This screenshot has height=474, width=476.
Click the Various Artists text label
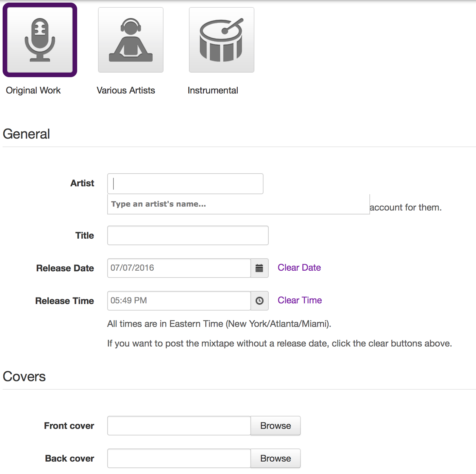(x=126, y=91)
